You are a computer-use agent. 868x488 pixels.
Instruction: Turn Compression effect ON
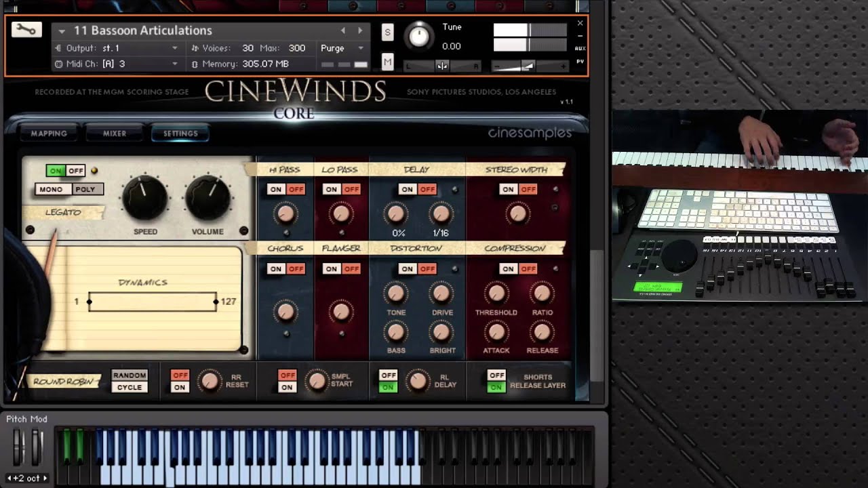pyautogui.click(x=508, y=269)
